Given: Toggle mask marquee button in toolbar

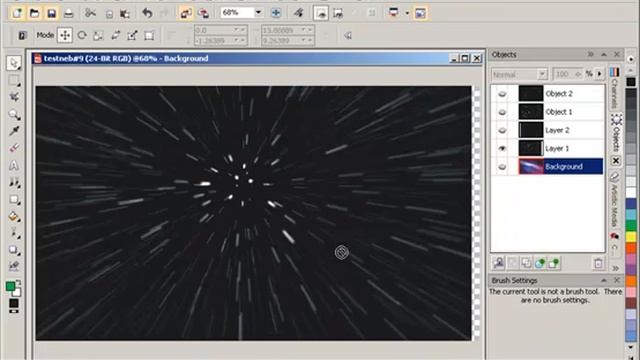Looking at the screenshot, I should [338, 13].
